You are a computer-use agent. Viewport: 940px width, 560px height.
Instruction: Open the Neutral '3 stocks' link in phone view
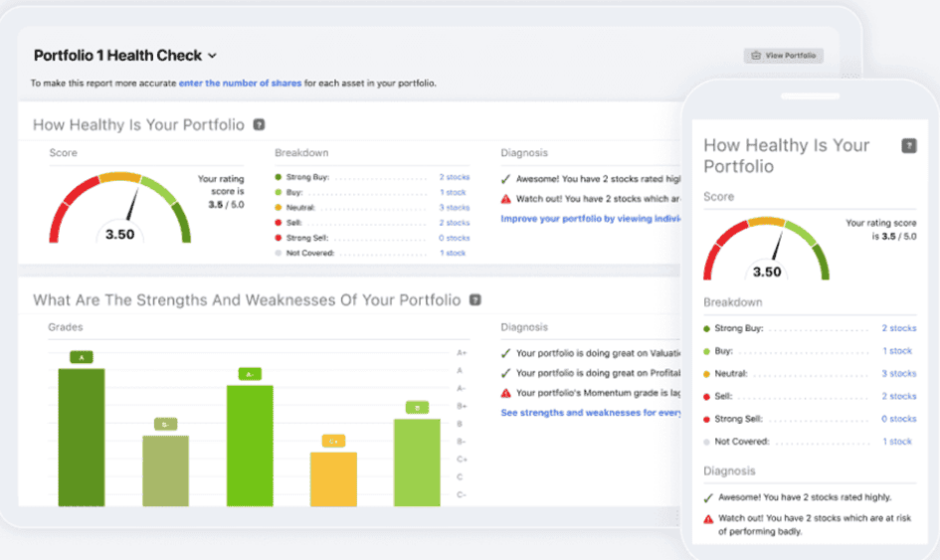pos(898,374)
